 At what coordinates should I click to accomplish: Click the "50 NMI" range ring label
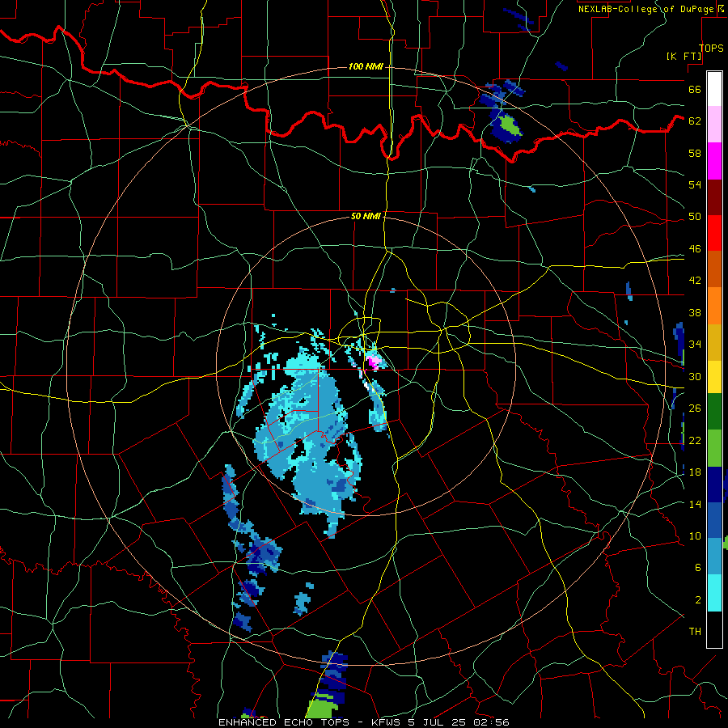(366, 216)
